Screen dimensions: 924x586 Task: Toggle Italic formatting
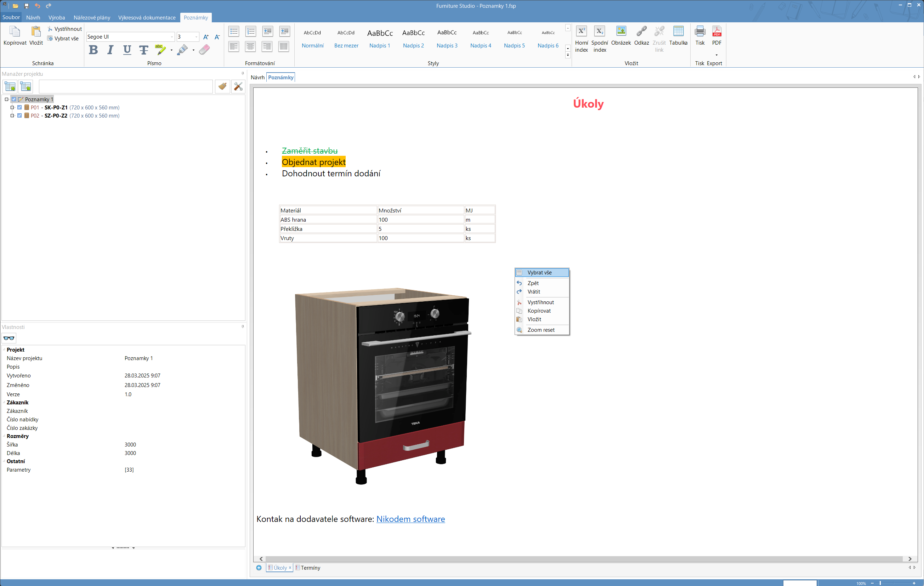click(x=110, y=50)
